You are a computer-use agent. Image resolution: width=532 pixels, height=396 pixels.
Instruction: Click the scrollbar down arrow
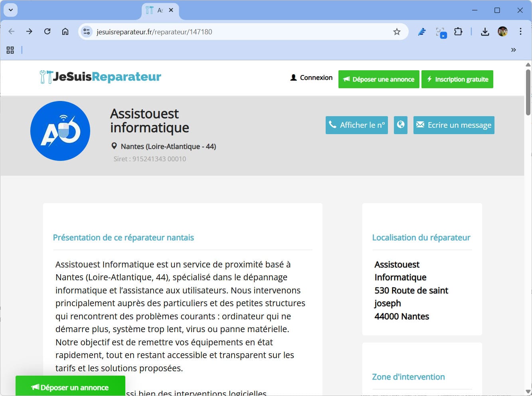click(x=528, y=392)
